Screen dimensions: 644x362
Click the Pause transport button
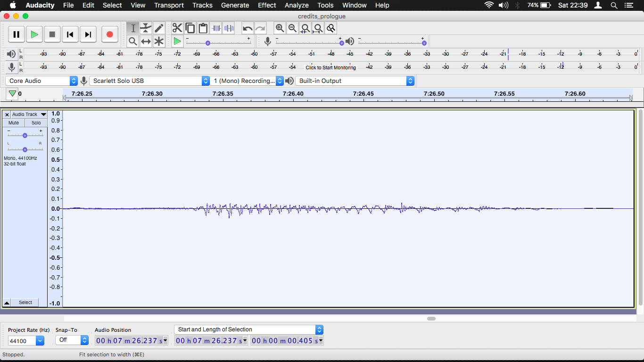pyautogui.click(x=17, y=34)
